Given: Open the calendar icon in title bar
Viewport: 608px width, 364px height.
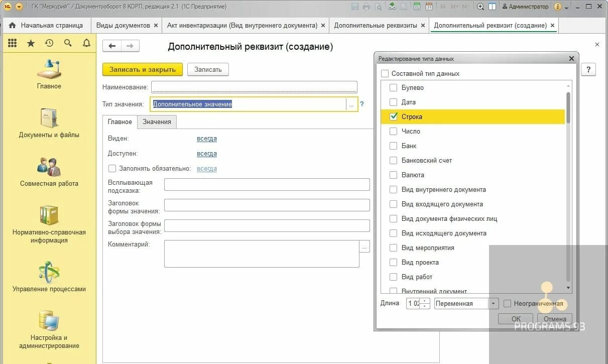Looking at the screenshot, I should (428, 7).
